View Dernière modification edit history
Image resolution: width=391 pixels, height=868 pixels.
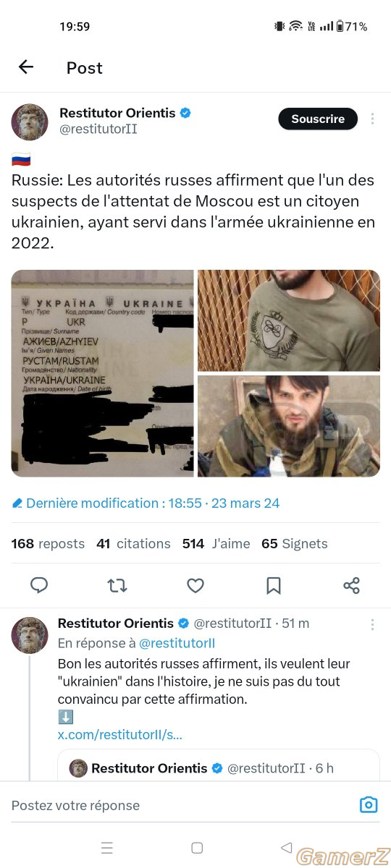tap(146, 503)
